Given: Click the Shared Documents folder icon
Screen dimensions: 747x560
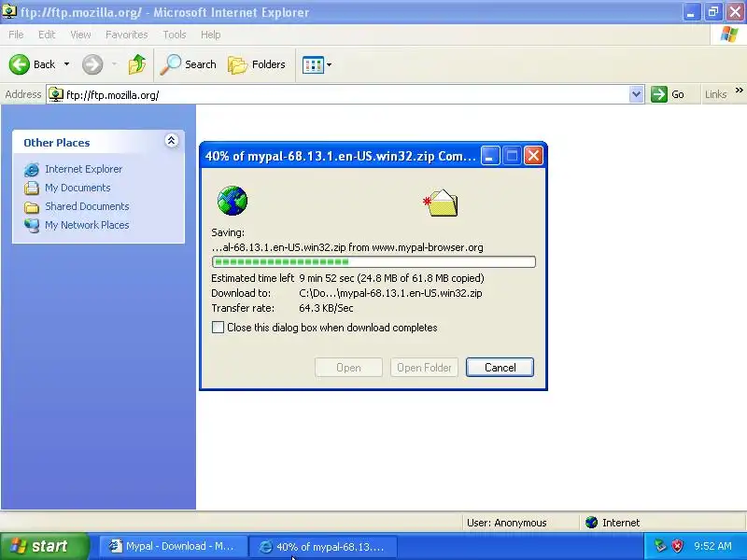Looking at the screenshot, I should point(32,207).
